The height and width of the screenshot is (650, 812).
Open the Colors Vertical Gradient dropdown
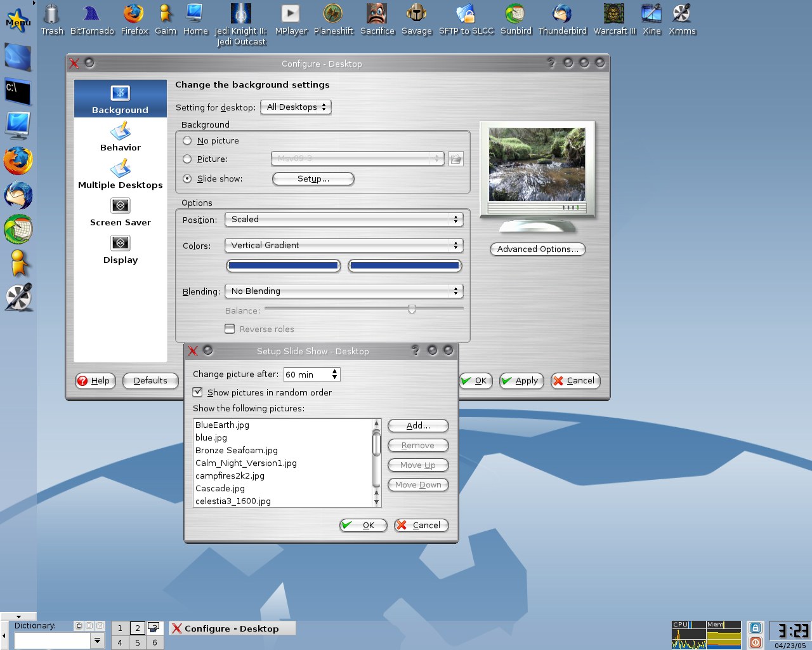tap(344, 245)
